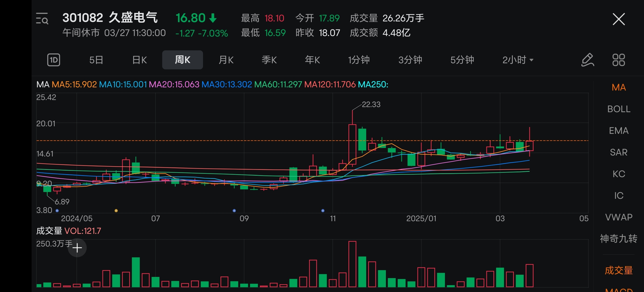Open the stock search list icon
This screenshot has height=292, width=644.
click(x=42, y=19)
